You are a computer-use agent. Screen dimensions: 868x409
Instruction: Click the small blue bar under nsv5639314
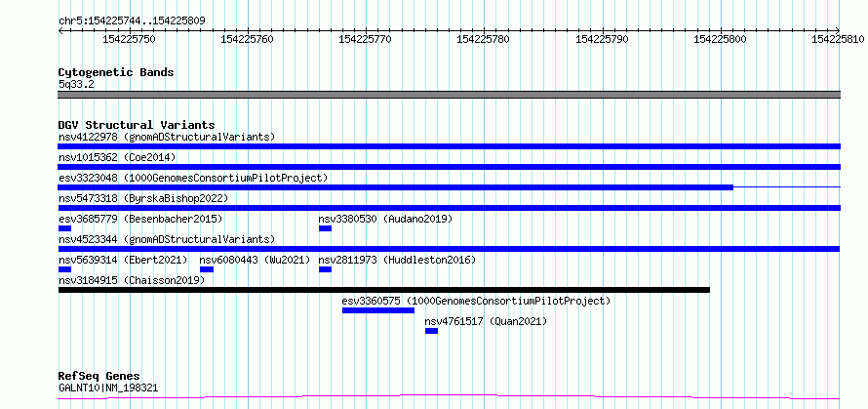64,269
